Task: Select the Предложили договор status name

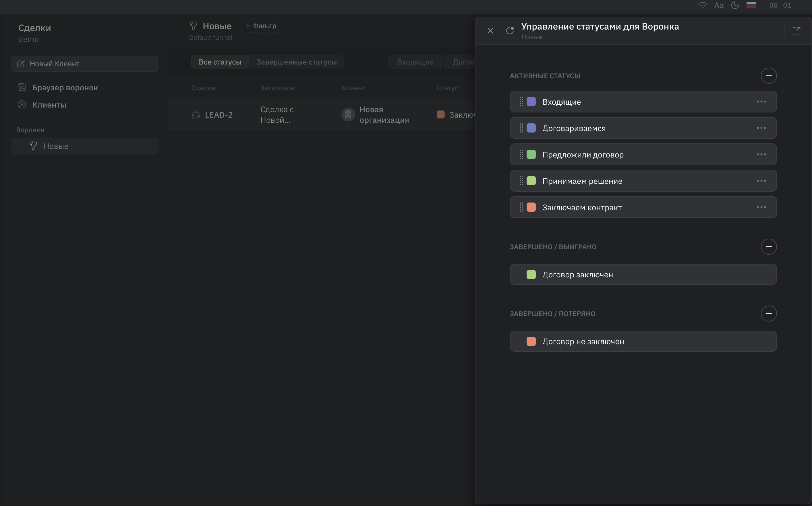Action: pos(583,155)
